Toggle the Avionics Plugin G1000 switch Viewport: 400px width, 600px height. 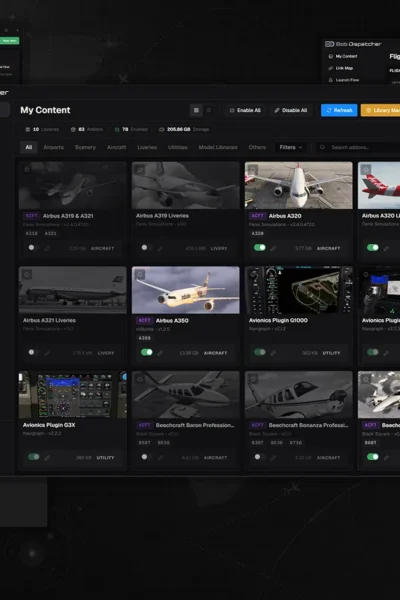260,352
